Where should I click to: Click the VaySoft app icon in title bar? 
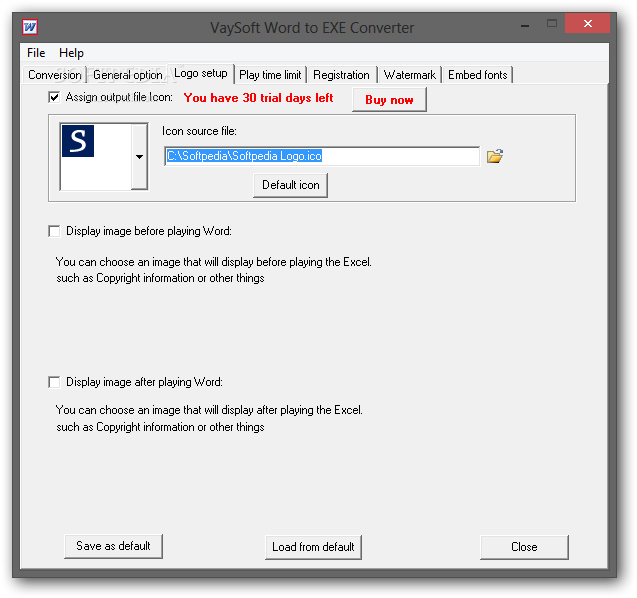30,27
